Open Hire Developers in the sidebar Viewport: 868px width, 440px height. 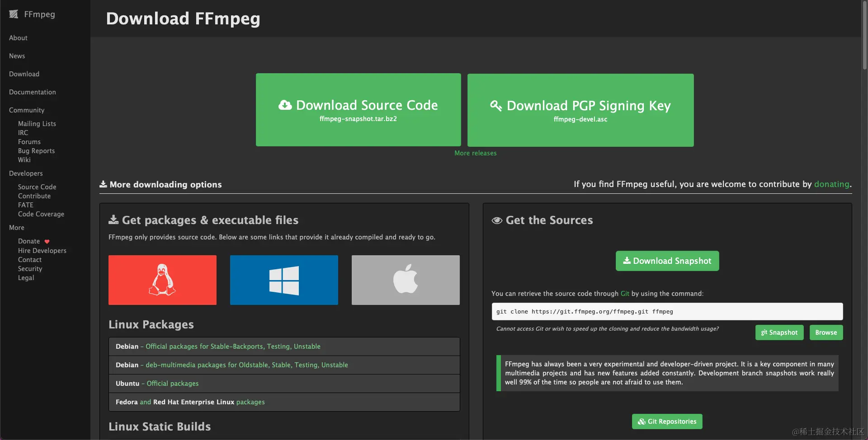[42, 251]
